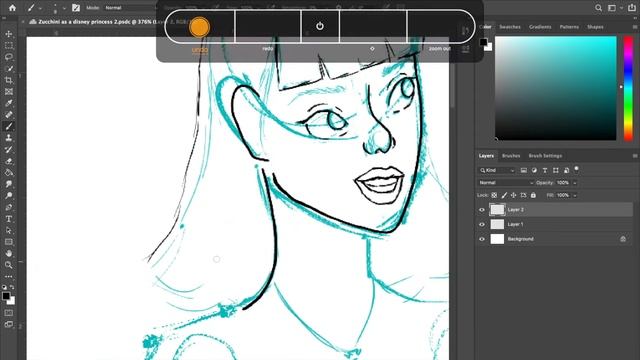Toggle lock position

pyautogui.click(x=513, y=196)
